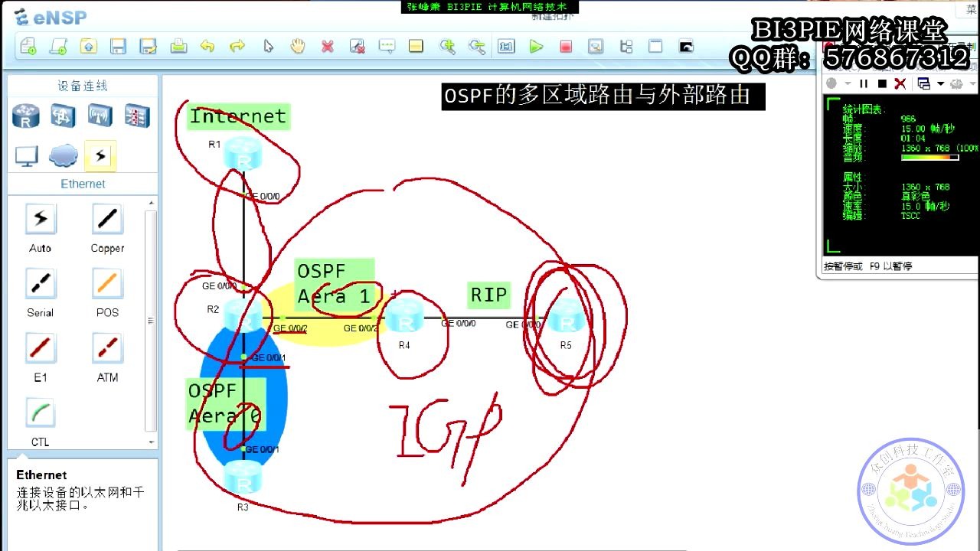Create a new topology file

coord(28,47)
